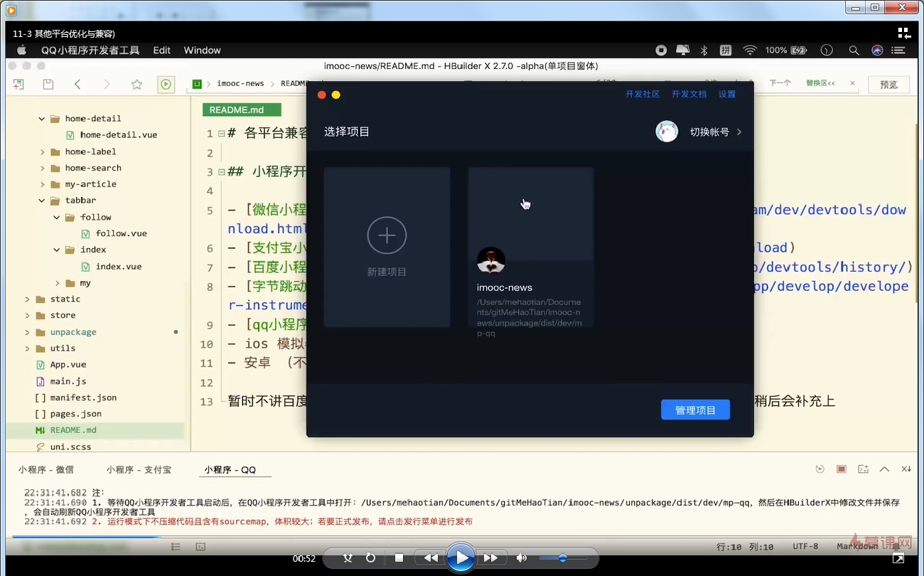Collapse the home-detail folder

(42, 119)
